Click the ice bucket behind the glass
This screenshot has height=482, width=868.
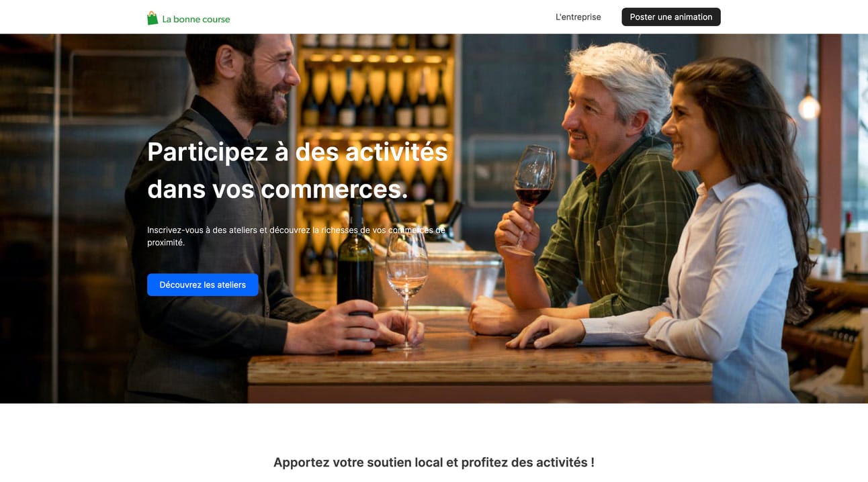coord(464,272)
